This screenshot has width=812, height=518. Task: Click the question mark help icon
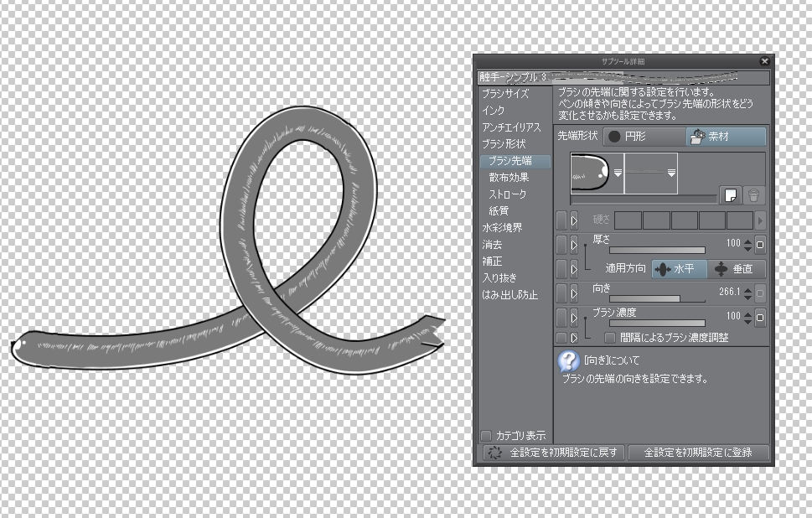(569, 361)
